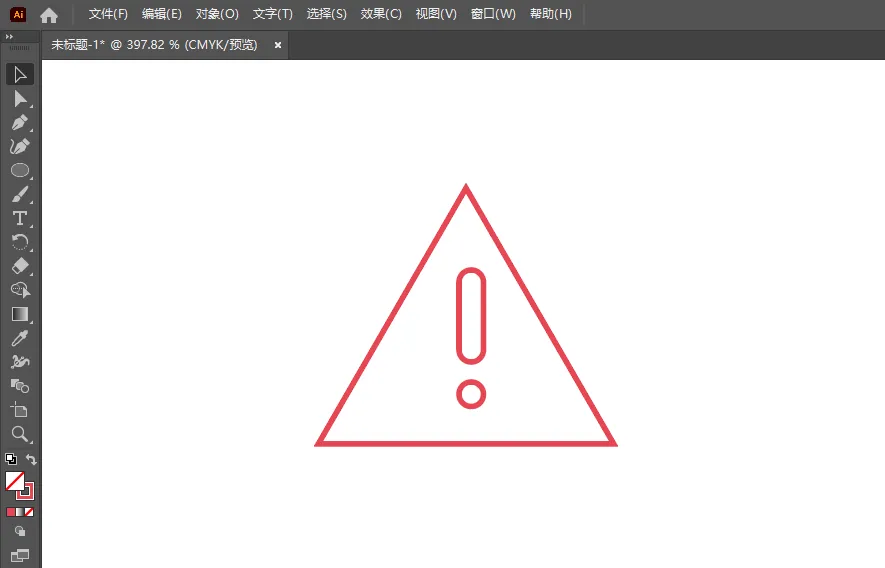
Task: Select the Shape Builder tool
Action: (20, 290)
